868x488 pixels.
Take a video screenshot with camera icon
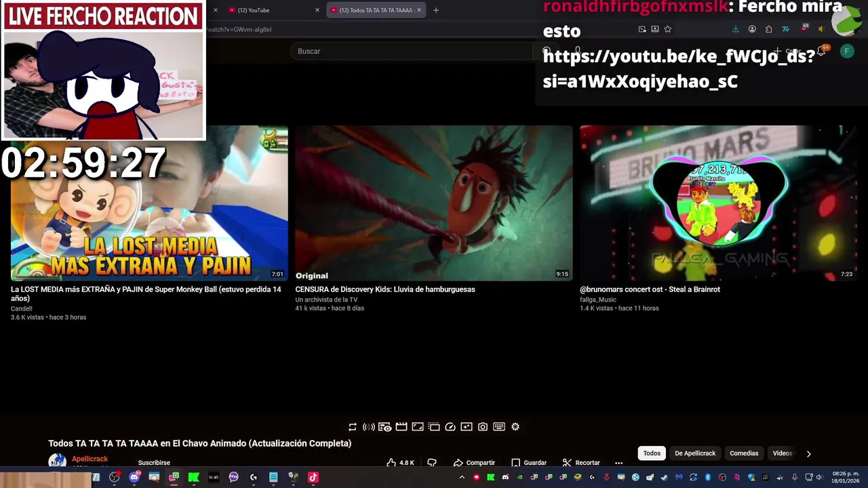(483, 427)
